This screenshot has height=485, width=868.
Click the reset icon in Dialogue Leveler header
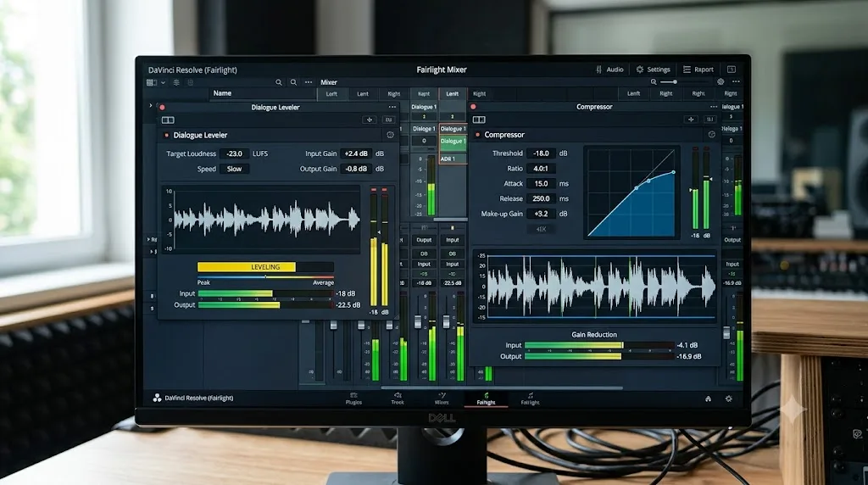click(390, 135)
